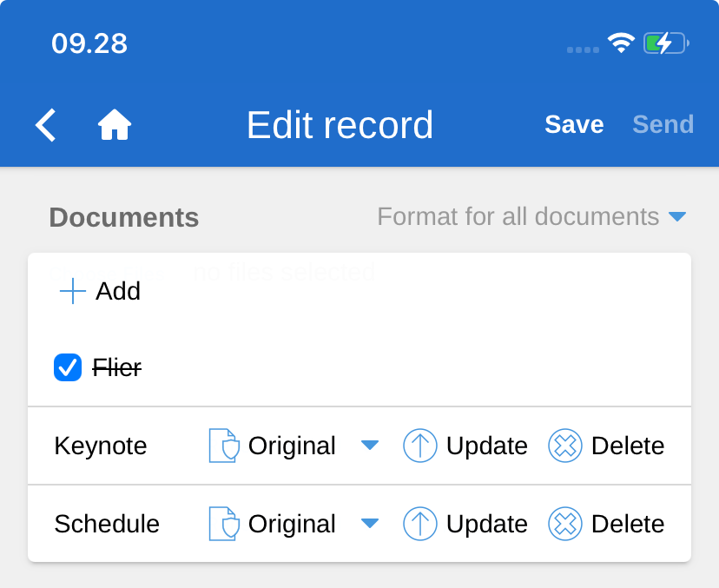Click the Keynote delete cross icon

tap(565, 446)
